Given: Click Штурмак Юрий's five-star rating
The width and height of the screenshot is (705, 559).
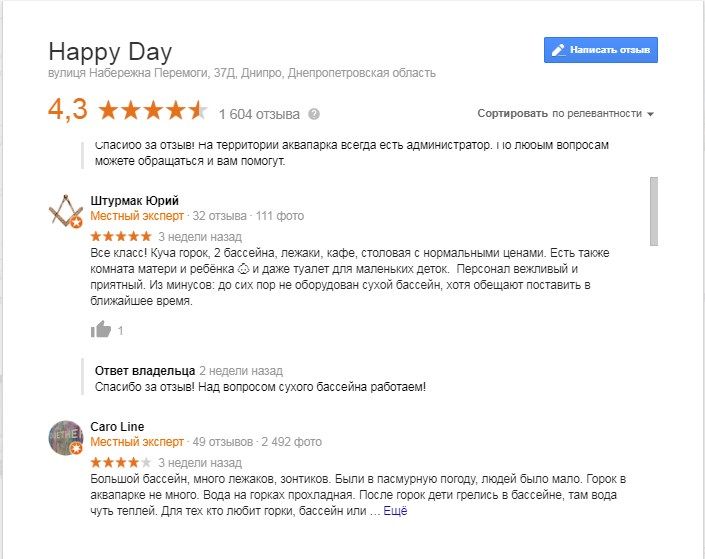Looking at the screenshot, I should 121,237.
